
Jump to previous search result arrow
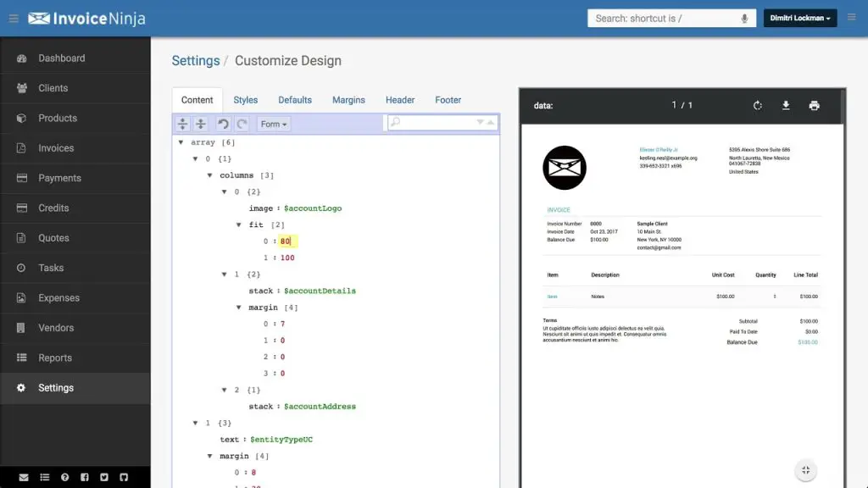pos(491,122)
